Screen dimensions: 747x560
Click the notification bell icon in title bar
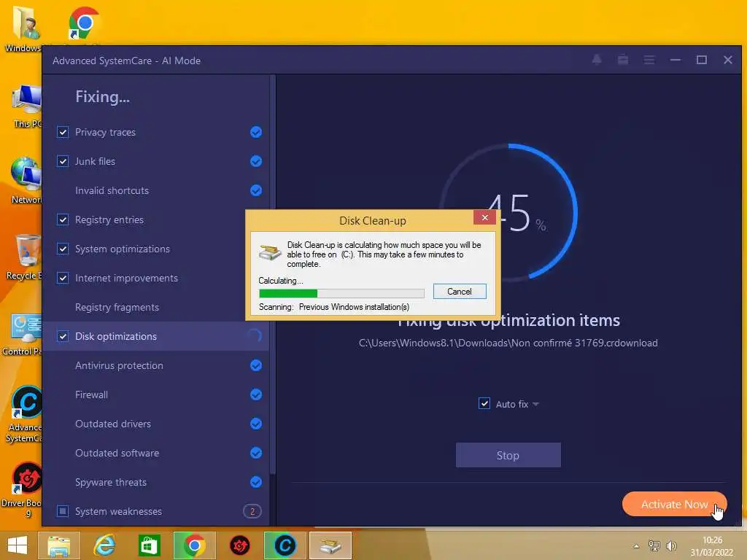597,60
